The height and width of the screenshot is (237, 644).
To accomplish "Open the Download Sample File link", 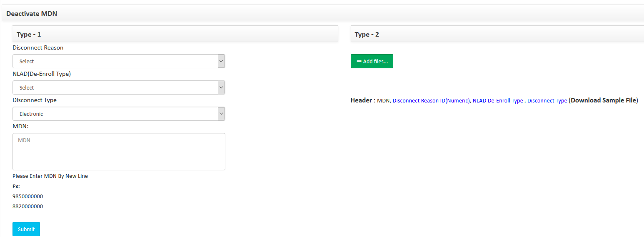I will [x=604, y=100].
